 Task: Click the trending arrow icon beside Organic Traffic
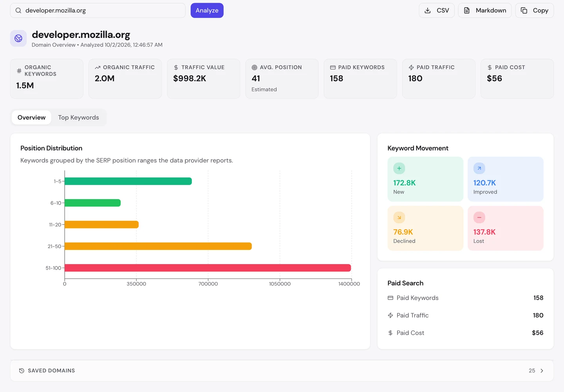98,68
